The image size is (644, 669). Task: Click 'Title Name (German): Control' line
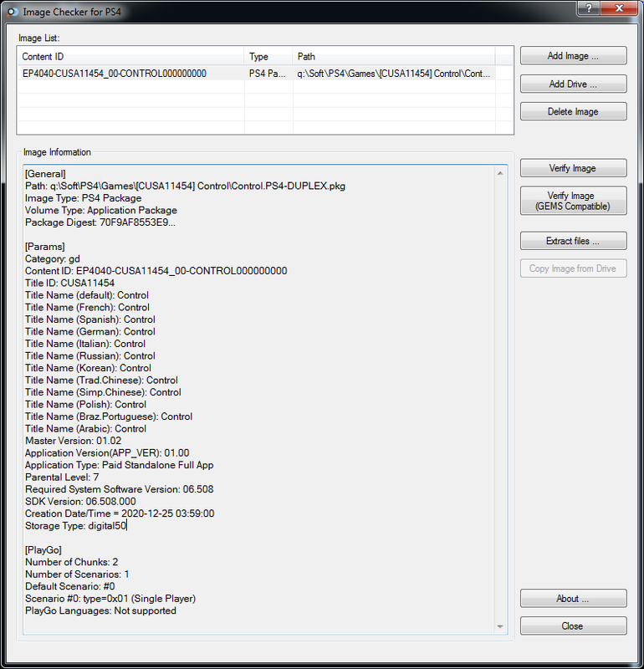(x=90, y=331)
